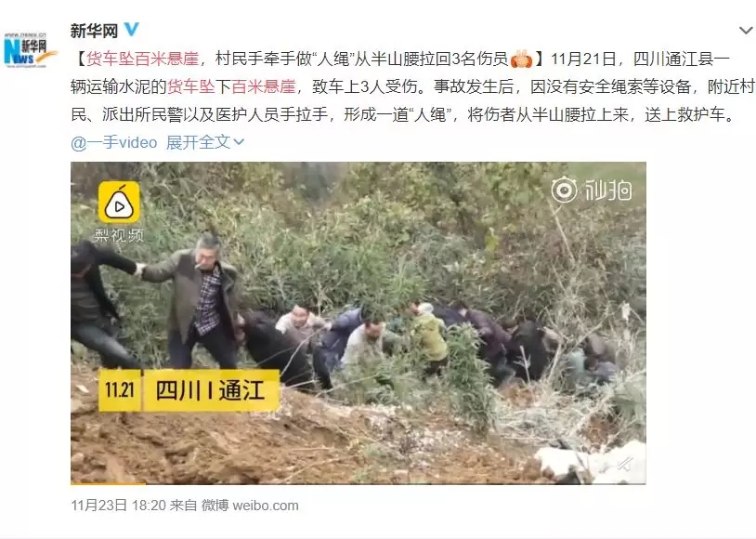Open the 微博 weibo.com source link
Image resolution: width=756 pixels, height=539 pixels.
pyautogui.click(x=250, y=506)
